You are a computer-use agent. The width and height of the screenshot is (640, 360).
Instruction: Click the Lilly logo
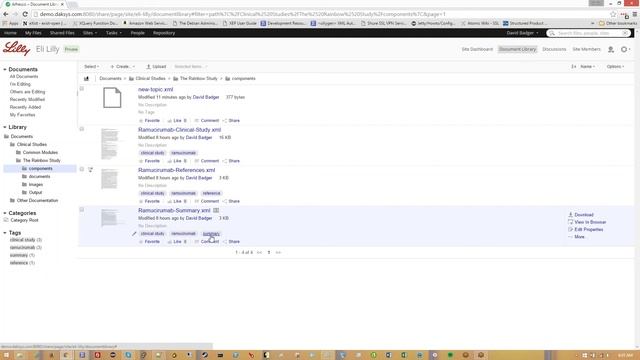(x=16, y=49)
